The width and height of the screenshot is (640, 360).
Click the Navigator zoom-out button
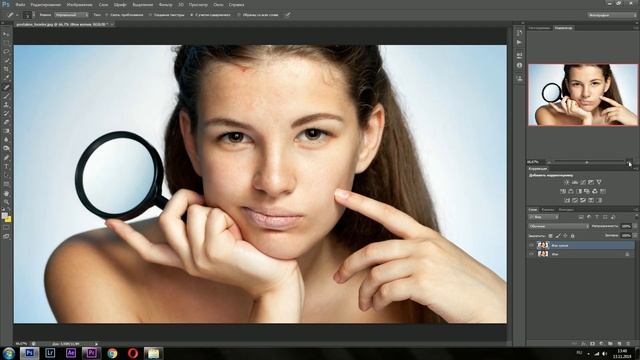pyautogui.click(x=549, y=162)
